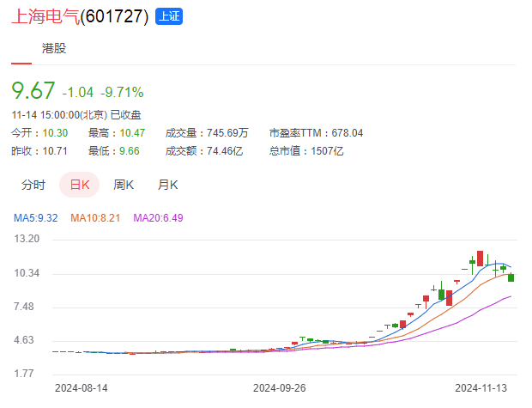
Task: Click the tallest red candlestick near peak
Action: point(481,259)
